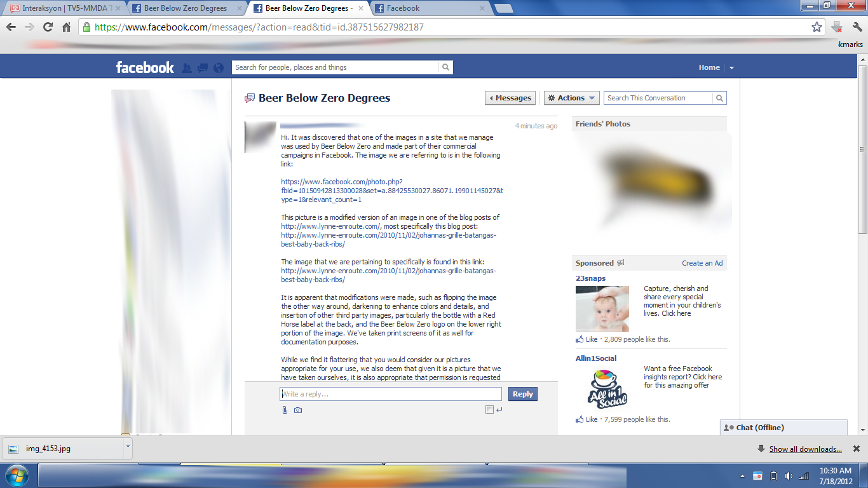Open the 23snaps baby ad thumbnail
This screenshot has height=488, width=868.
602,309
